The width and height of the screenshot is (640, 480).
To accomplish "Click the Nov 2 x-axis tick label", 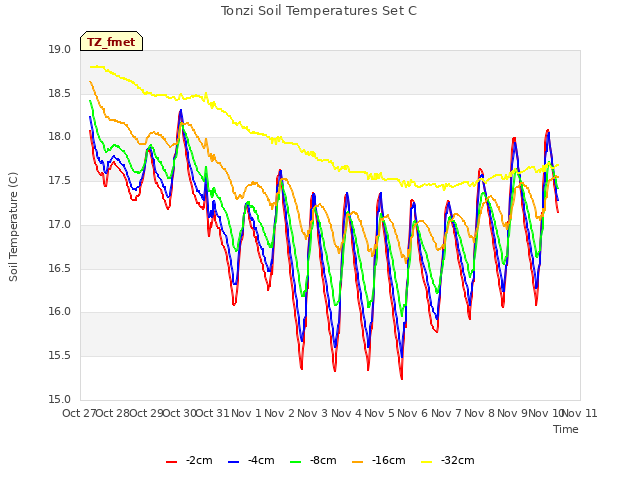I will coord(280,413).
